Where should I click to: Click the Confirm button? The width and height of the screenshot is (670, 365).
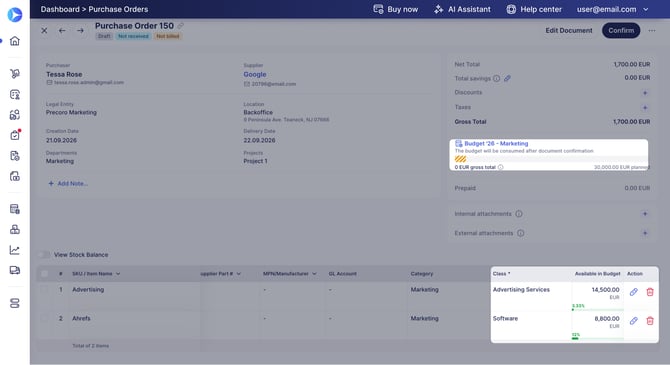[621, 30]
